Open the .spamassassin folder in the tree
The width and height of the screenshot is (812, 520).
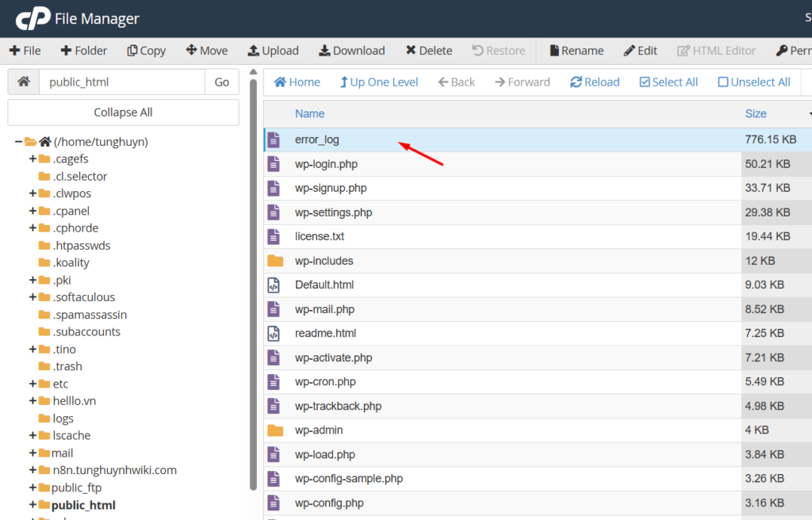pos(82,315)
